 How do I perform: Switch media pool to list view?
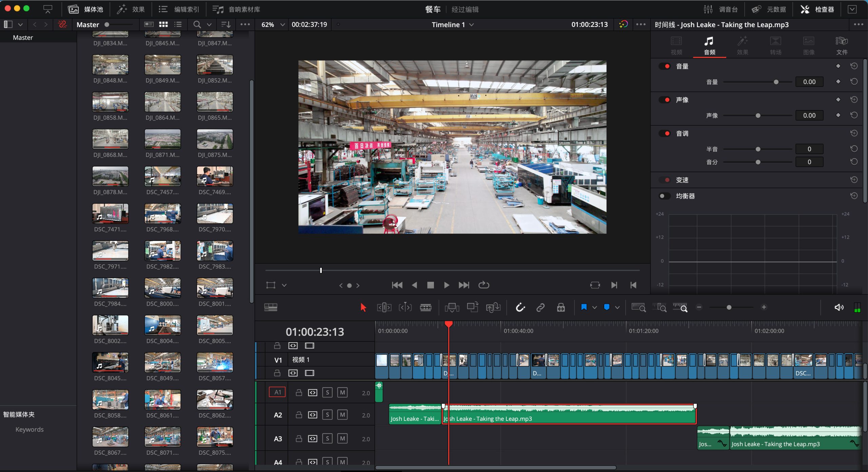tap(178, 24)
